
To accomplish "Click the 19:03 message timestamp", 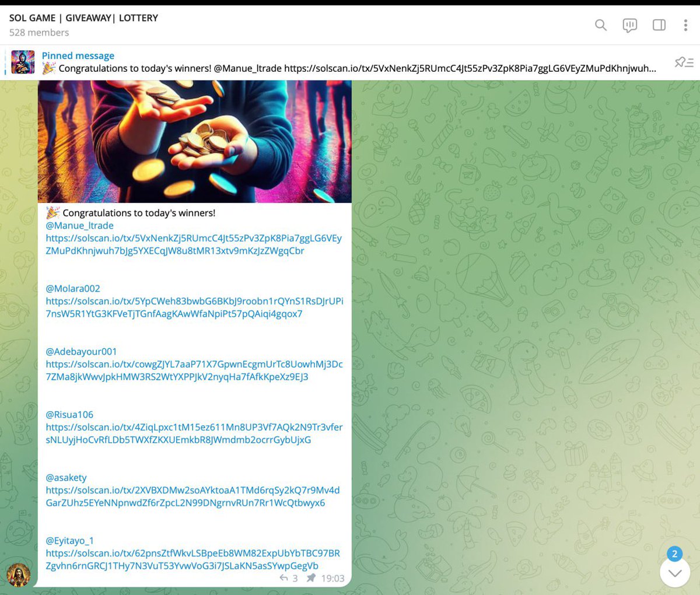I will (x=332, y=578).
